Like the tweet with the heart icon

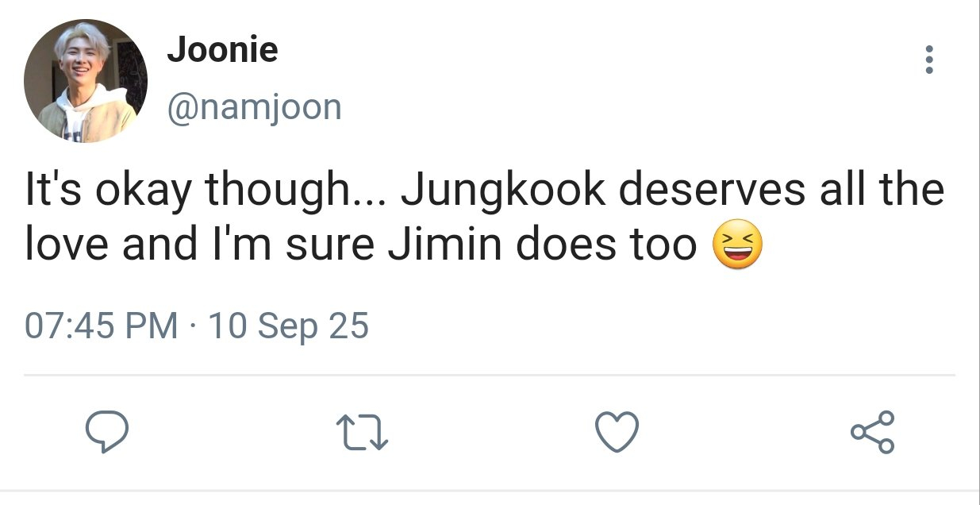pyautogui.click(x=617, y=433)
